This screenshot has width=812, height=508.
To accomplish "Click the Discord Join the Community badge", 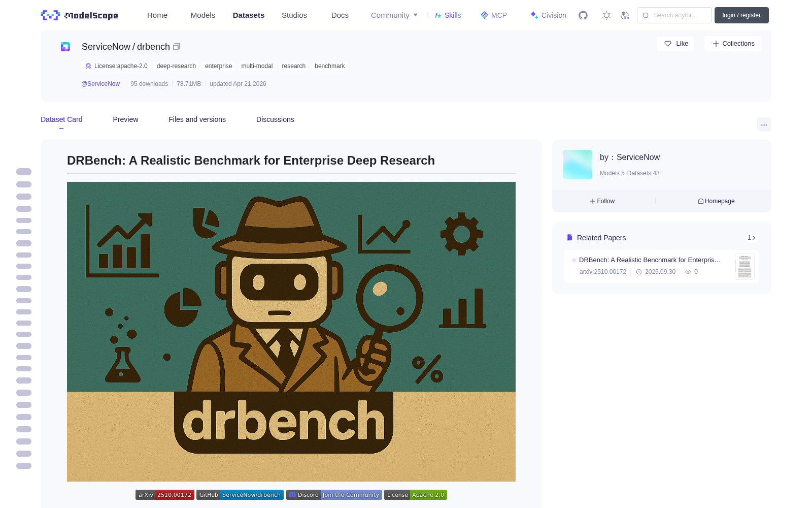I will click(x=334, y=495).
